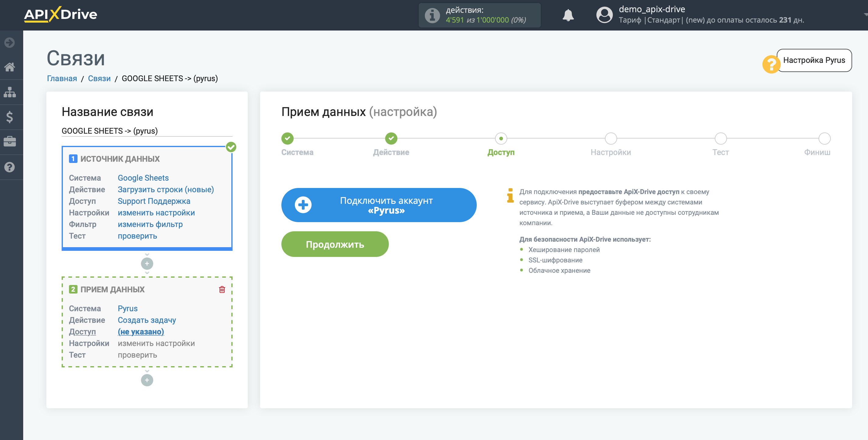The width and height of the screenshot is (868, 440).
Task: Add a block between source and receiver
Action: (x=147, y=263)
